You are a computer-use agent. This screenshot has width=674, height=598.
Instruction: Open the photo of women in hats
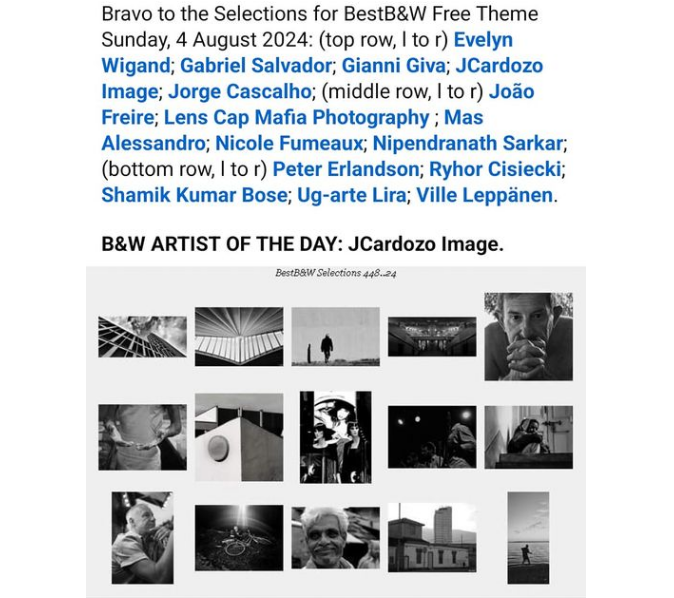click(335, 437)
